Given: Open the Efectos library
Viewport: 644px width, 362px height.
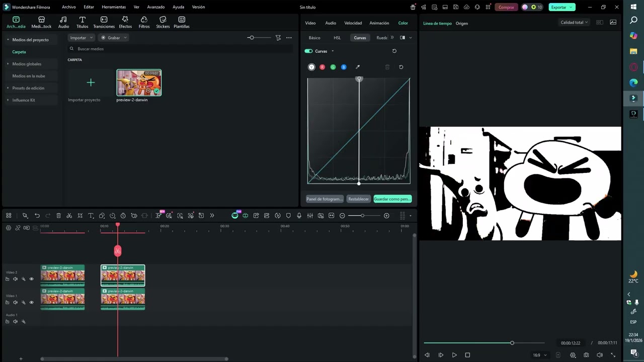Looking at the screenshot, I should click(x=125, y=22).
